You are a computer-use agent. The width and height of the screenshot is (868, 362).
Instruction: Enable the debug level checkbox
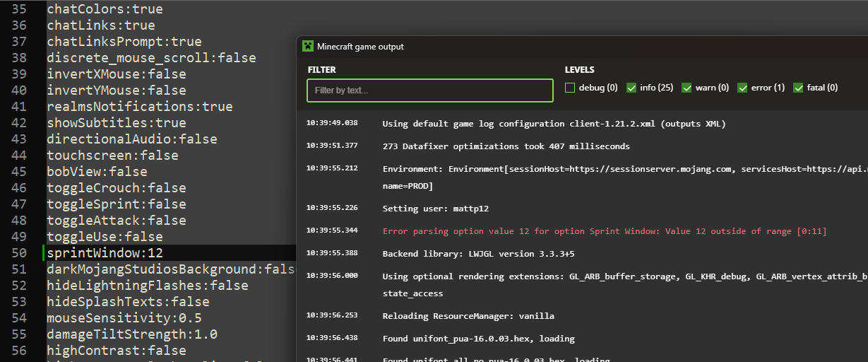(x=570, y=88)
